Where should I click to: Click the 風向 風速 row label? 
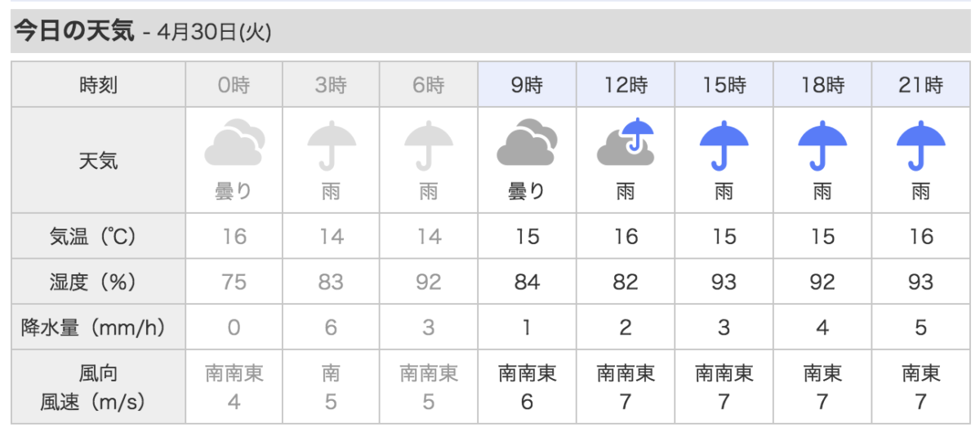[98, 388]
